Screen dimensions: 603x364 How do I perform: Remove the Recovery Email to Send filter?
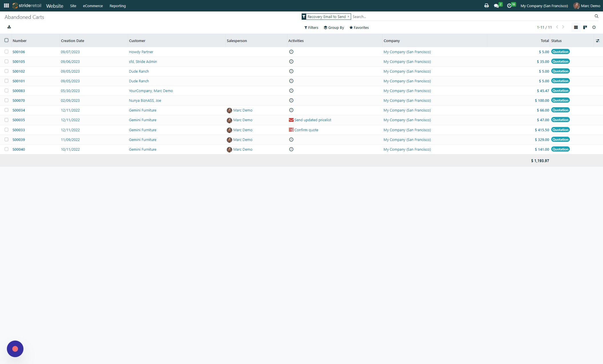pos(348,17)
